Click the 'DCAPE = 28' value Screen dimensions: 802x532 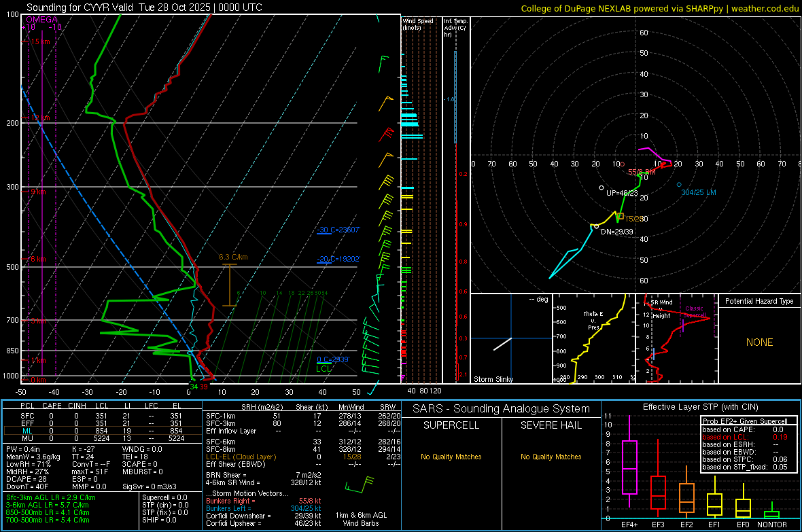click(x=27, y=479)
